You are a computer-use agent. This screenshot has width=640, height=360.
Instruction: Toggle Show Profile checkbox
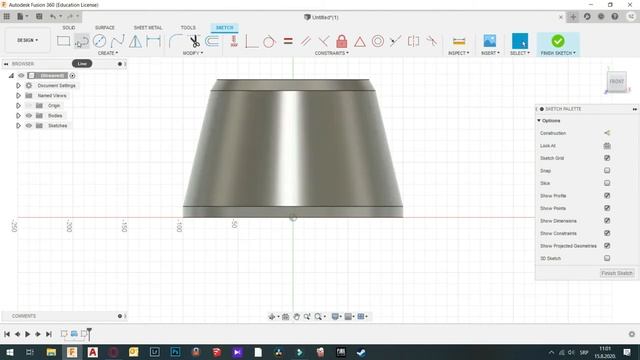tap(607, 196)
